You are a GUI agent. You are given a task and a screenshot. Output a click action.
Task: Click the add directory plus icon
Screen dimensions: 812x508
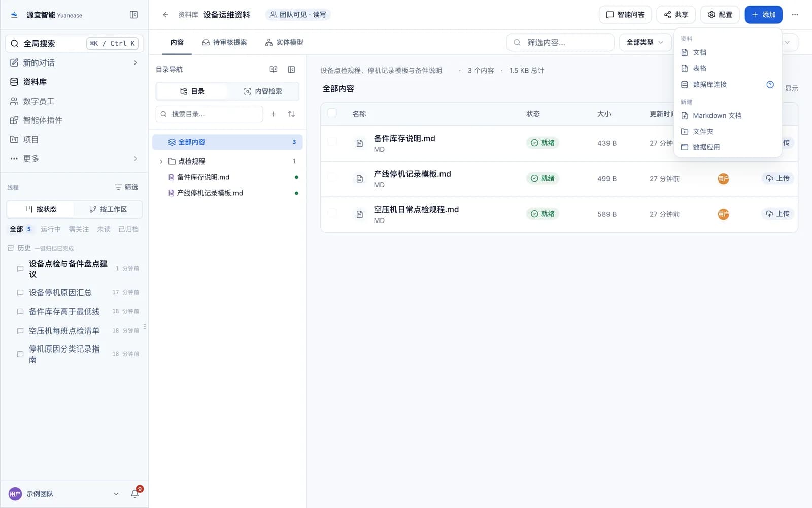click(274, 114)
